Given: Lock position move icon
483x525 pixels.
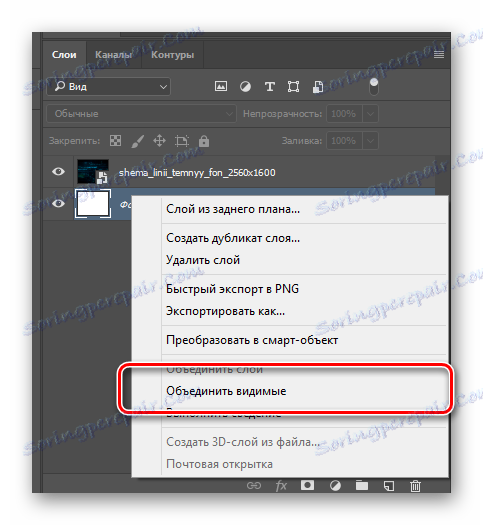Looking at the screenshot, I should [x=159, y=141].
